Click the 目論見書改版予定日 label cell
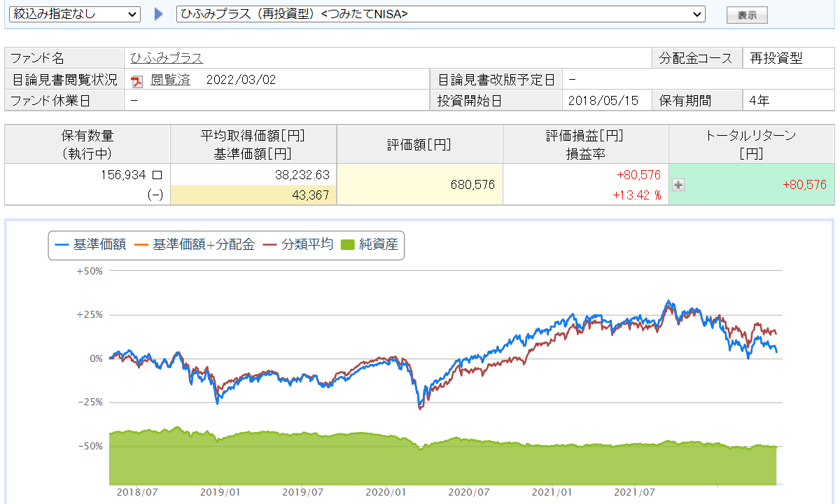 click(496, 80)
